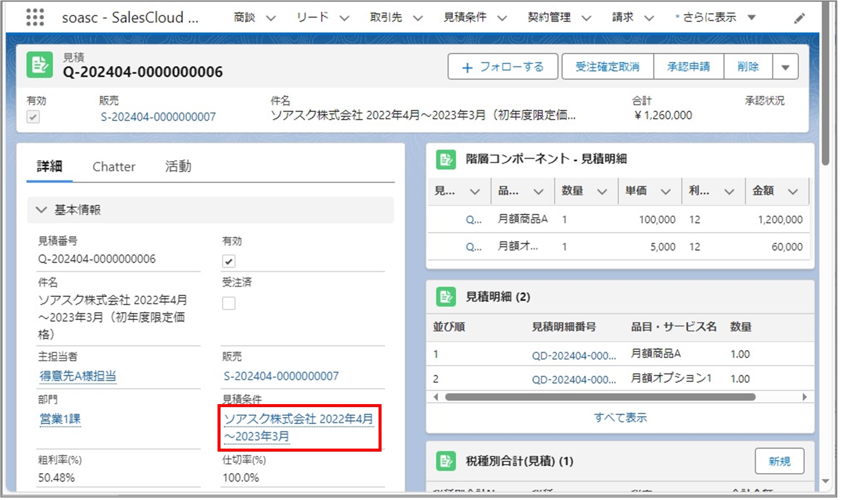
Task: Open QD-202404 link for 月額商品A row
Action: coord(574,355)
